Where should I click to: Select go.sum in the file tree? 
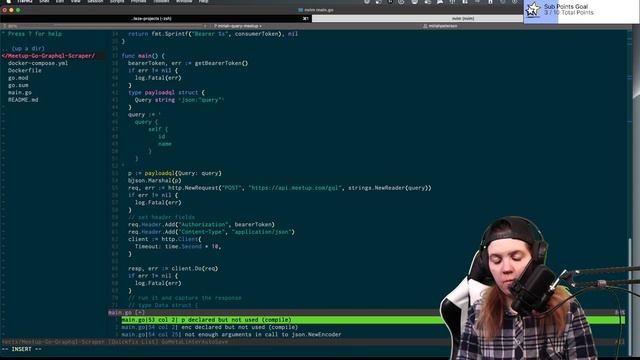click(18, 85)
